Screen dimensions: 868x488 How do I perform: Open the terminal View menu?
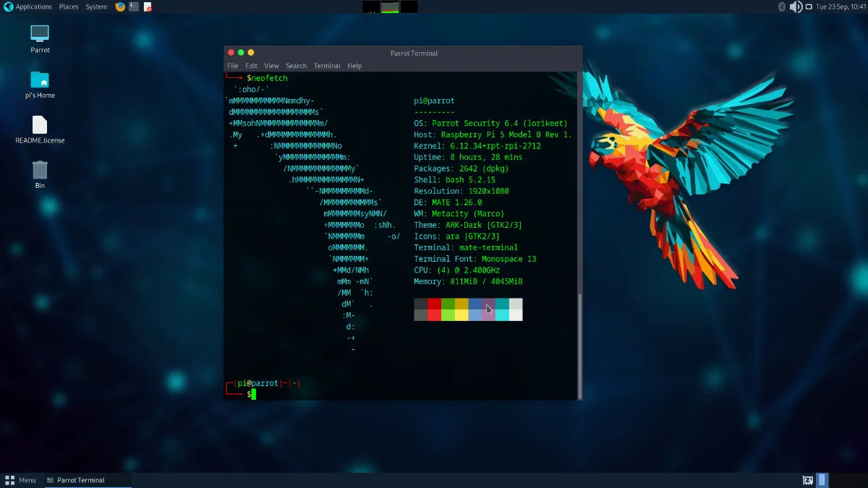click(x=271, y=66)
